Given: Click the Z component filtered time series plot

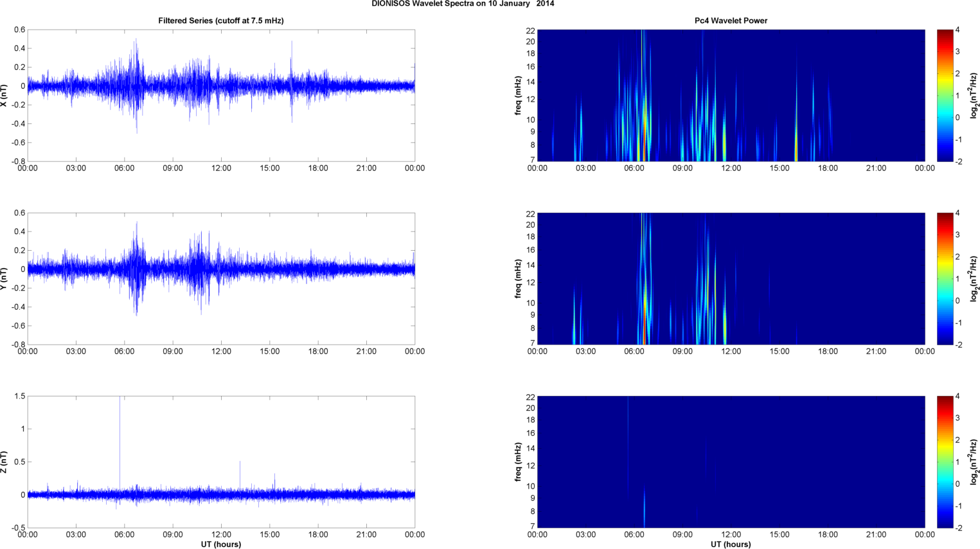Looking at the screenshot, I should (x=221, y=462).
